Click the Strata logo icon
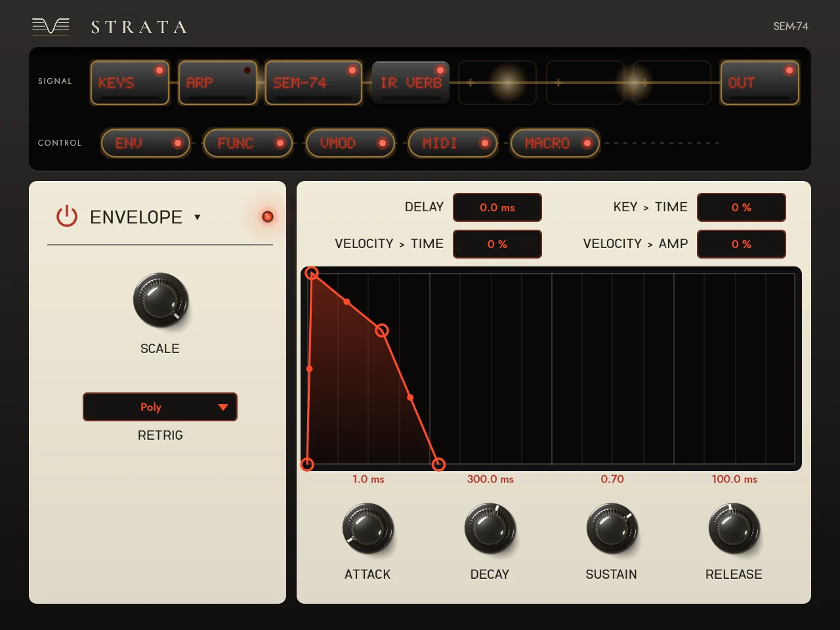 click(51, 26)
